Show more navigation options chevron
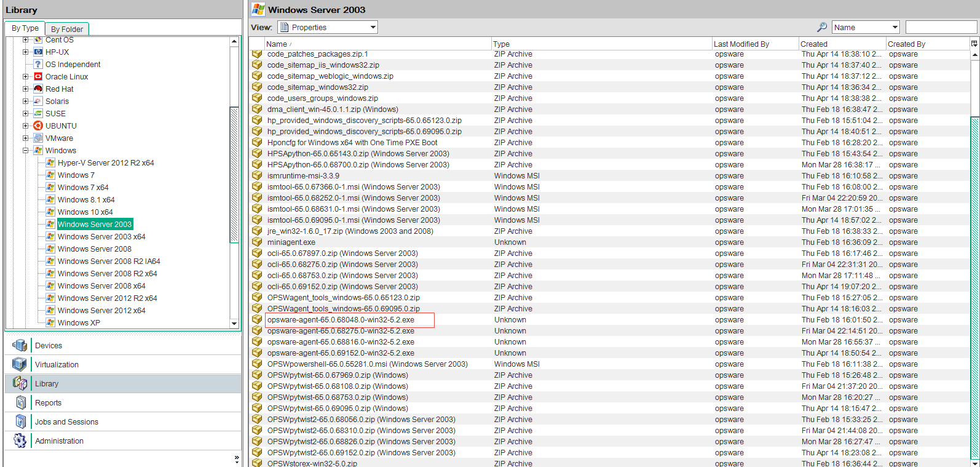This screenshot has height=467, width=980. coord(237,458)
